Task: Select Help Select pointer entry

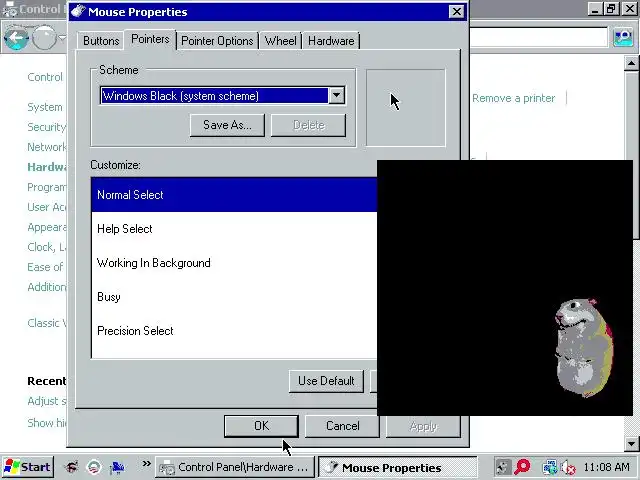Action: point(234,229)
